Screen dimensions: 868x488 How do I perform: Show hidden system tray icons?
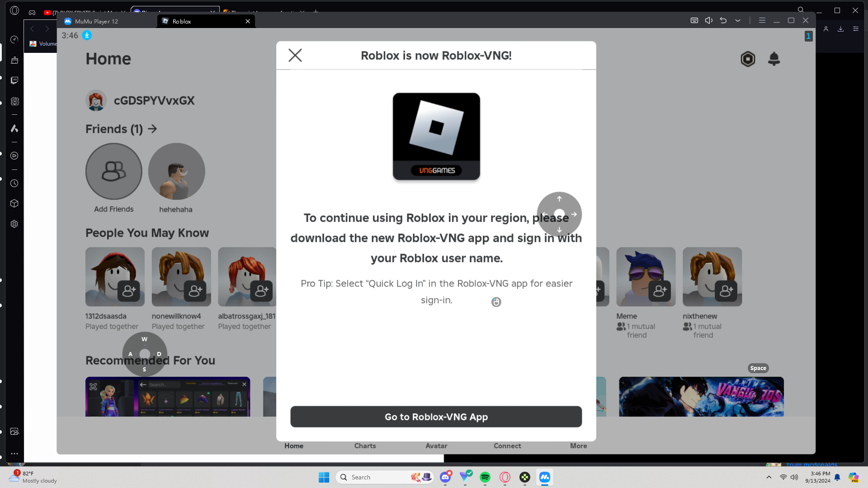click(769, 477)
